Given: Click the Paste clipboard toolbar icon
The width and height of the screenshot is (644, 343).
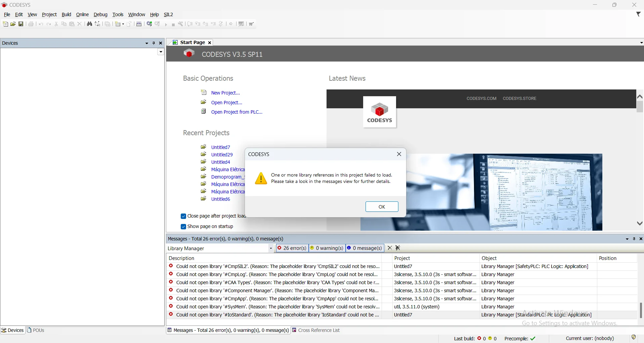Looking at the screenshot, I should tap(72, 24).
